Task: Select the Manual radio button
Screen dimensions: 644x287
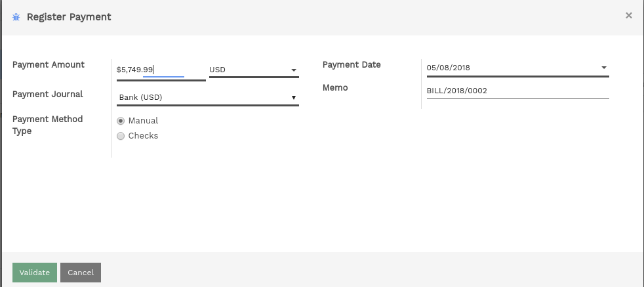Action: [121, 121]
